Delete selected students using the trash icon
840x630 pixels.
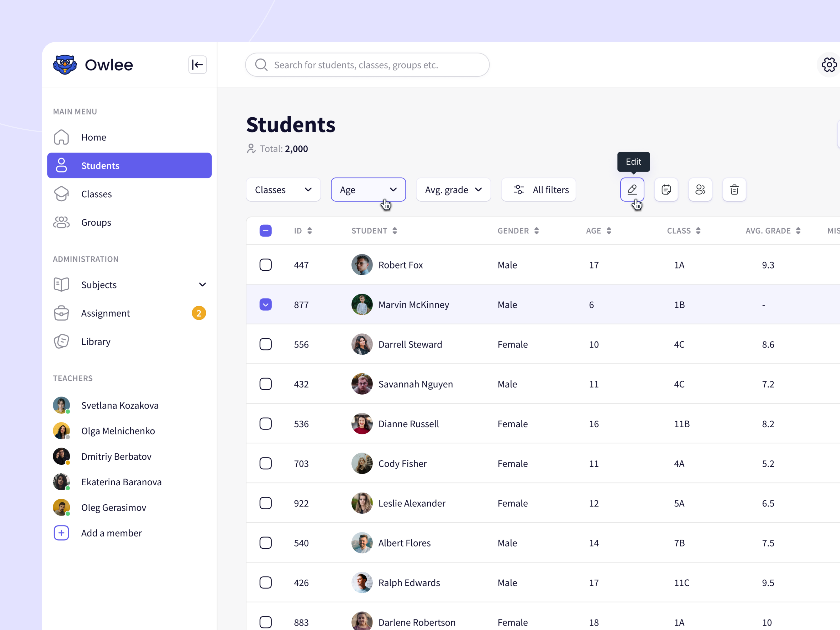[x=734, y=190]
